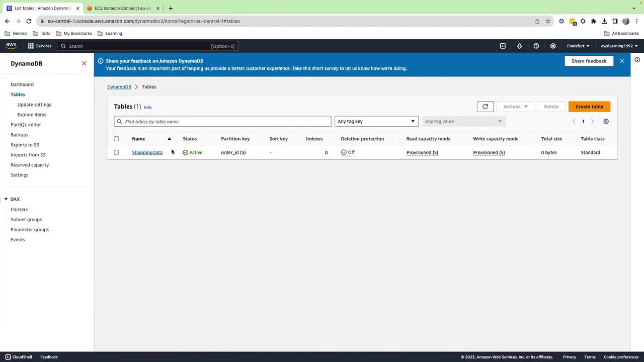Click the share page icon in address bar
The width and height of the screenshot is (644, 362).
tap(537, 21)
